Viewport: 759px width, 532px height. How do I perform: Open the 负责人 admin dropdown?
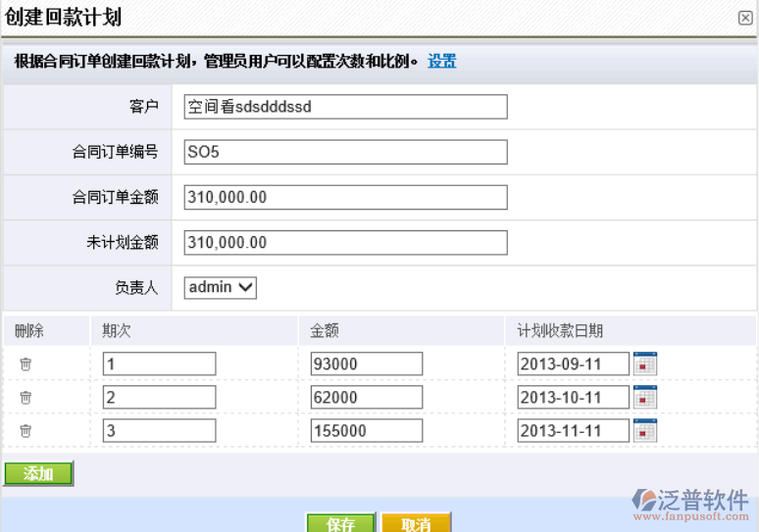pyautogui.click(x=221, y=288)
